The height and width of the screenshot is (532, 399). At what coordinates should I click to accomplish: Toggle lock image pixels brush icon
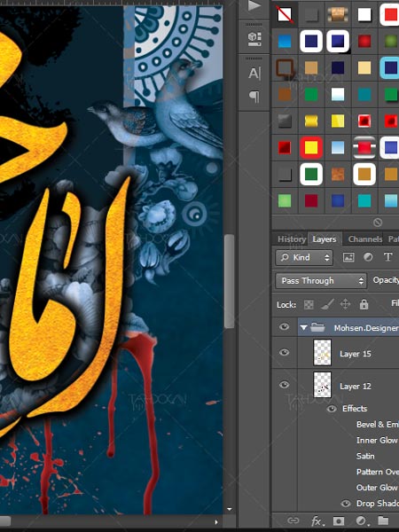click(327, 304)
